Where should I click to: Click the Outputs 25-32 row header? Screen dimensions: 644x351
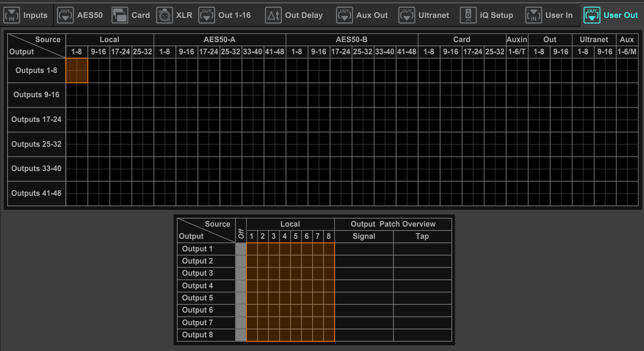[x=36, y=144]
